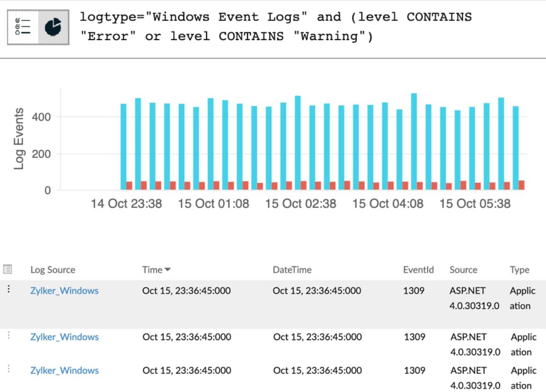Select the Log Source column header
546x392 pixels.
click(53, 270)
